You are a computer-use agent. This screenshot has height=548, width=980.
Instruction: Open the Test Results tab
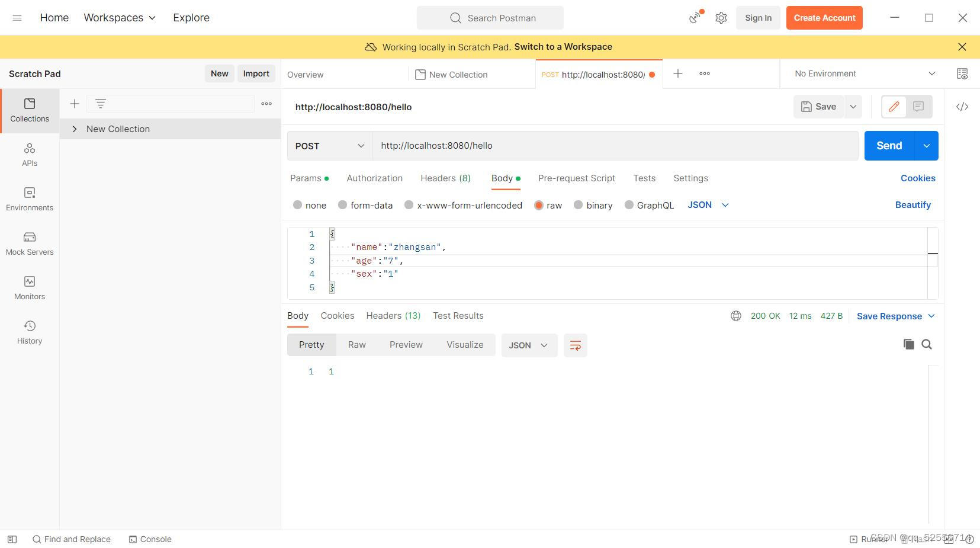point(458,316)
